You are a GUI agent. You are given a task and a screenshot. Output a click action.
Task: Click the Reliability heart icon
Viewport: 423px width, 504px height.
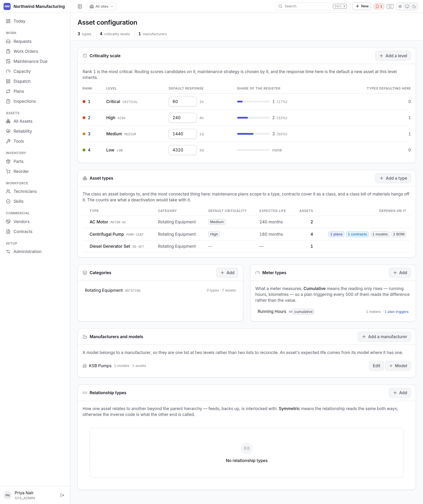click(x=8, y=131)
